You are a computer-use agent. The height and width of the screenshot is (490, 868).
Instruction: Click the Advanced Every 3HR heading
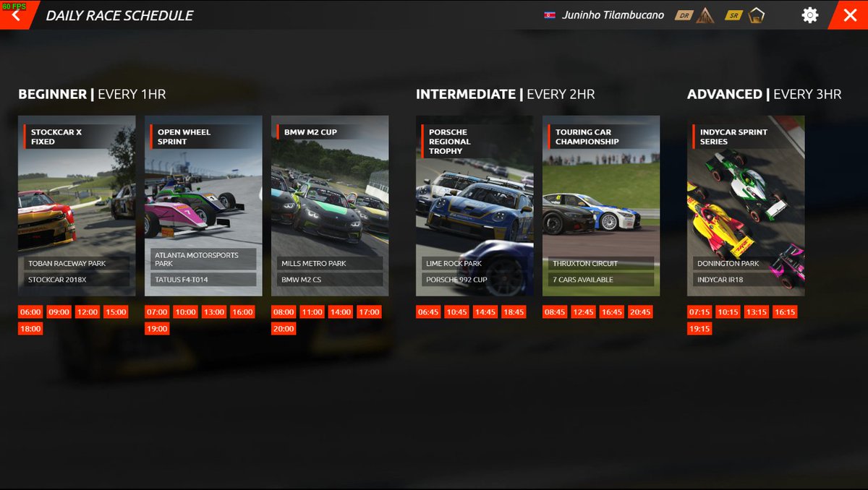point(765,94)
